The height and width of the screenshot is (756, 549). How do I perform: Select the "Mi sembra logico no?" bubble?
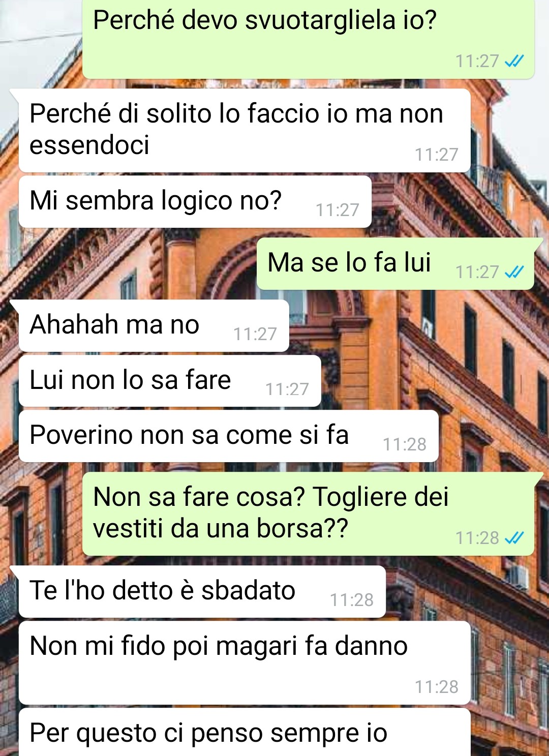point(195,201)
